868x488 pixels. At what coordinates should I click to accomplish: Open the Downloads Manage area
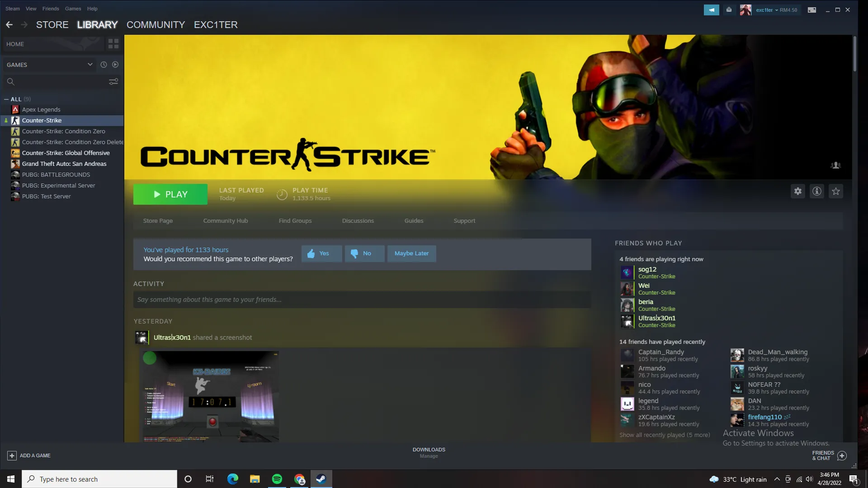pos(429,453)
